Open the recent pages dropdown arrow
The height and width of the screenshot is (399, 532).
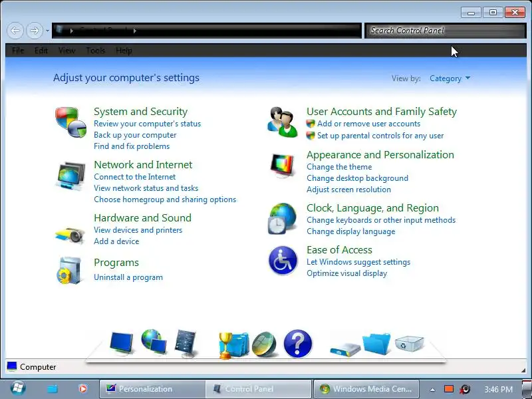pyautogui.click(x=47, y=31)
